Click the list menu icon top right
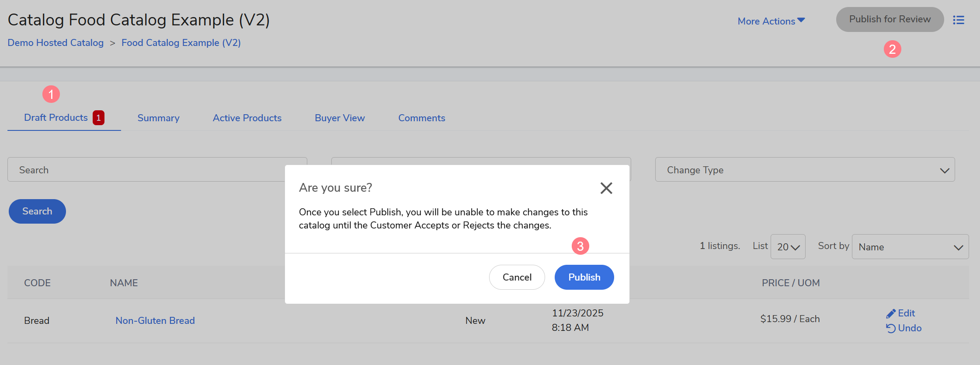This screenshot has width=980, height=365. [x=959, y=20]
